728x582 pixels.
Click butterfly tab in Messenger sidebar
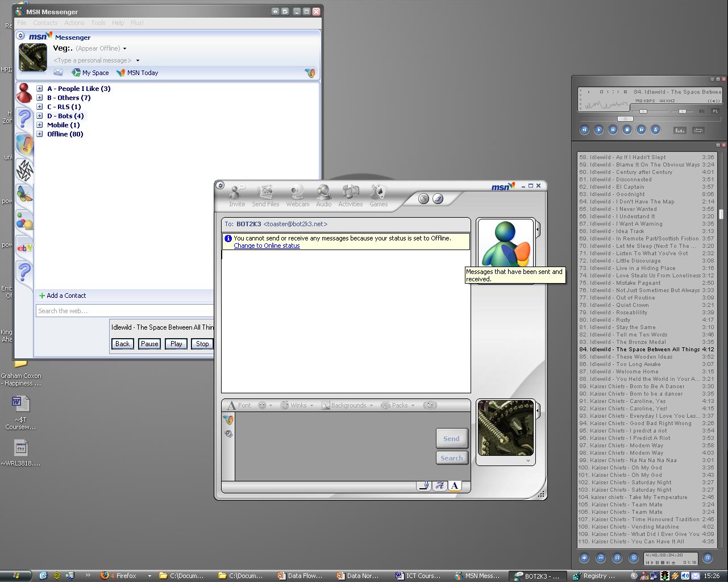click(x=24, y=195)
